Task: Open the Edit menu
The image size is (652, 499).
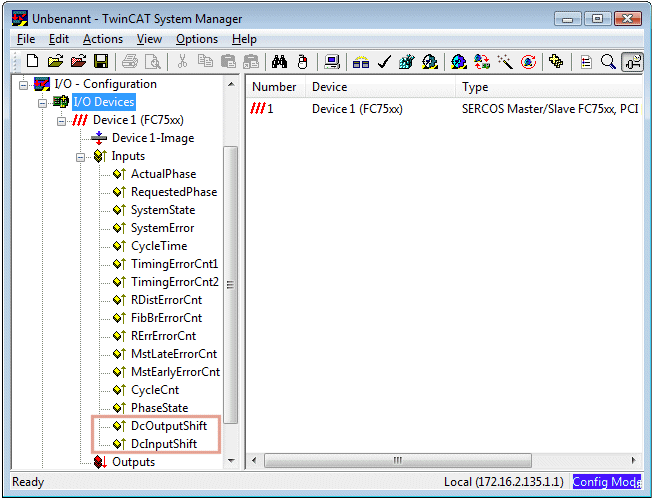Action: click(59, 39)
